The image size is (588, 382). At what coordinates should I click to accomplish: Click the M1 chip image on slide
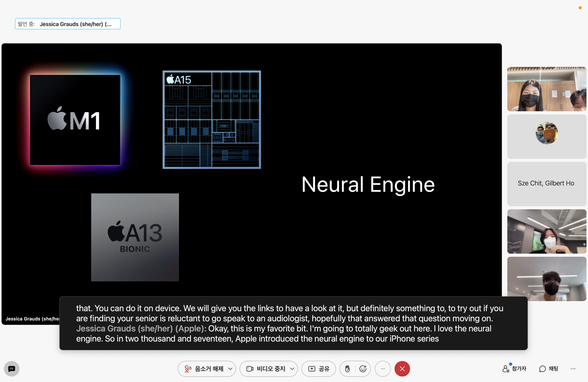click(75, 120)
